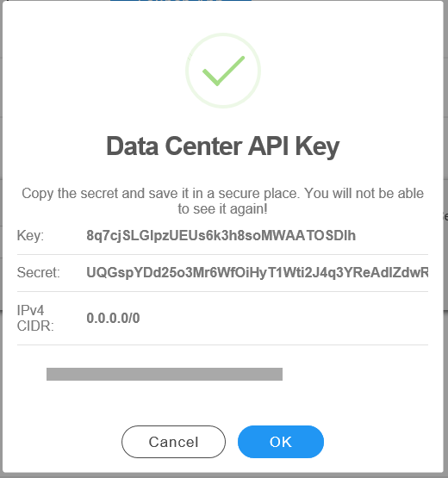
Task: Click the 0.0.0.0/0 CIDR value
Action: pyautogui.click(x=113, y=319)
